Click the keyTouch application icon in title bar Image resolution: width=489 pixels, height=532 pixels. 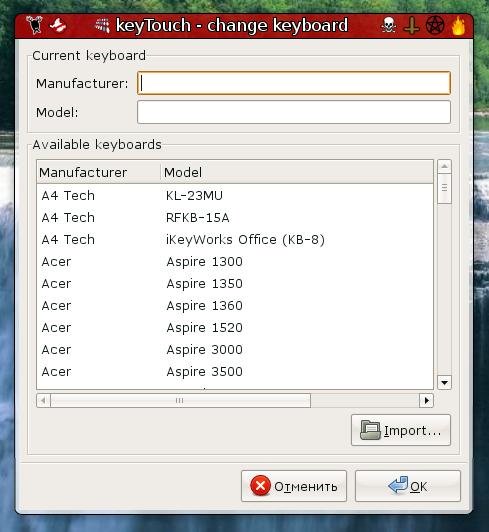102,25
